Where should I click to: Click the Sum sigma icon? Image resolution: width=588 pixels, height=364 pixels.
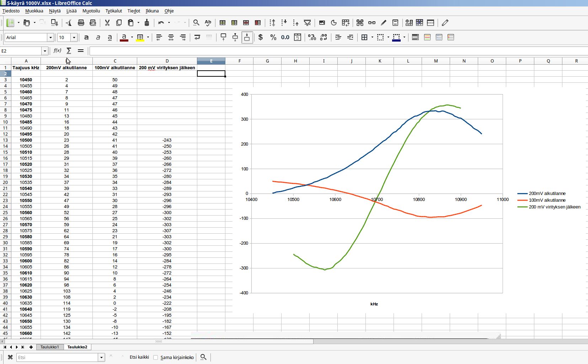click(69, 51)
